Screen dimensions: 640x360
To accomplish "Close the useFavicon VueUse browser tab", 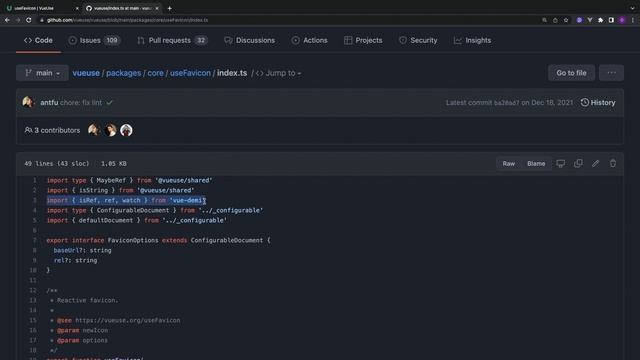I will [77, 8].
